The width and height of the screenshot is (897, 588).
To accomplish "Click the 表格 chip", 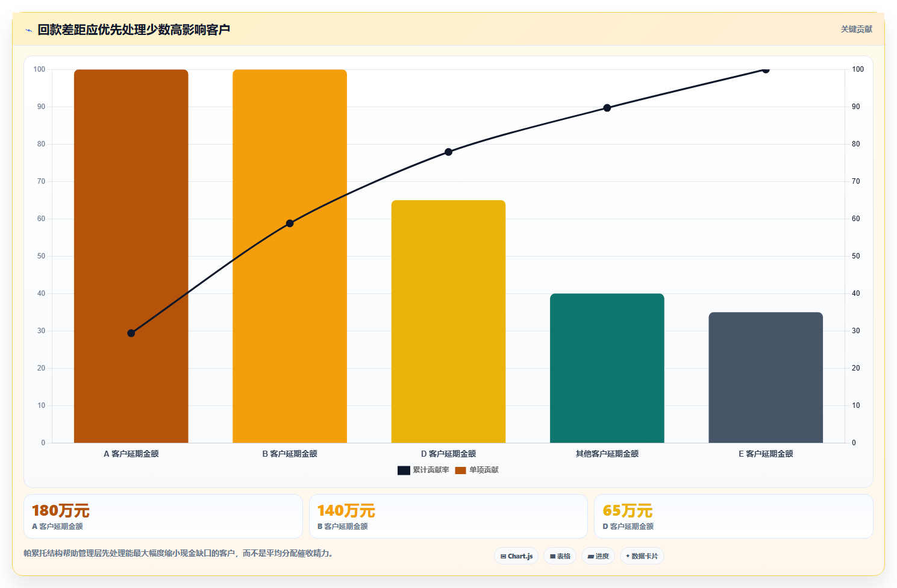I will coord(560,556).
